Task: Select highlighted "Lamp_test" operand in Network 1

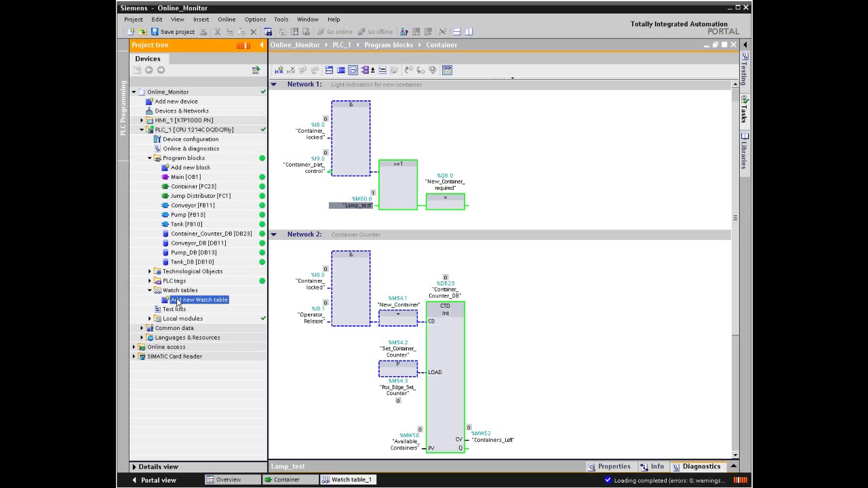Action: coord(351,205)
